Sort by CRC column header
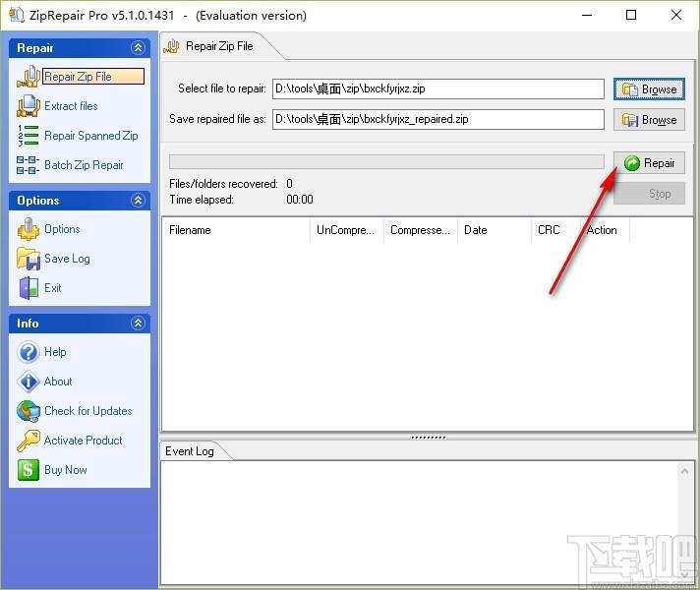This screenshot has height=590, width=700. point(555,230)
